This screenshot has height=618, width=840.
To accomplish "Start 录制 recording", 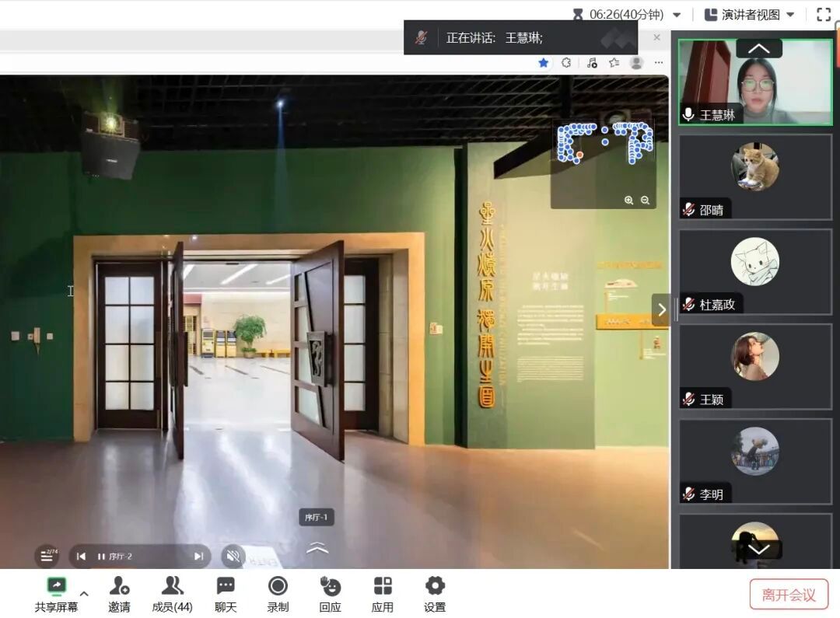I will pos(278,586).
